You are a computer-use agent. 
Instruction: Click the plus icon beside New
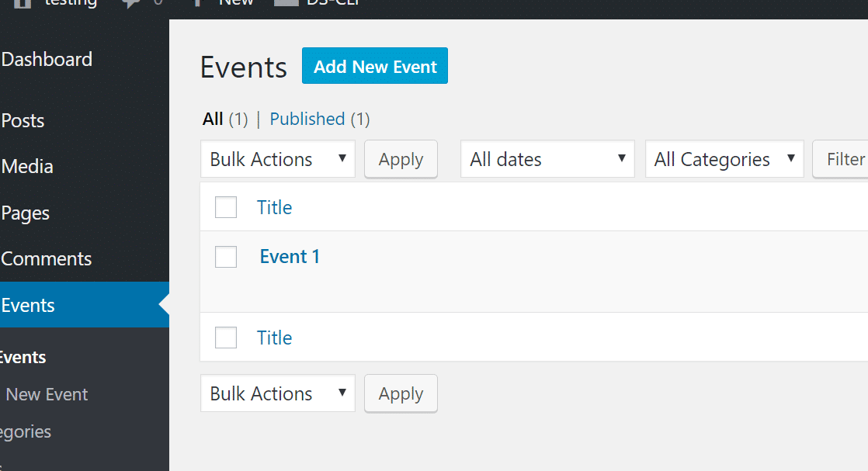click(197, 3)
